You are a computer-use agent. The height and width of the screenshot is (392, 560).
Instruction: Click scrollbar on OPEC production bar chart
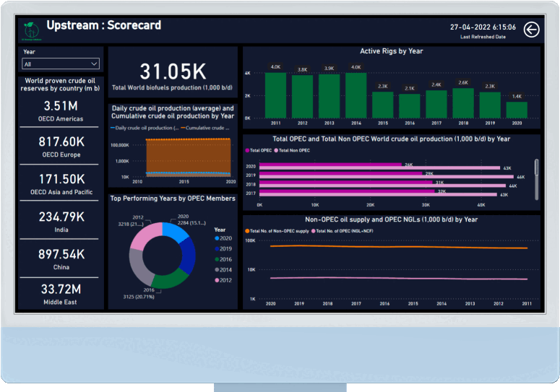[x=536, y=167]
